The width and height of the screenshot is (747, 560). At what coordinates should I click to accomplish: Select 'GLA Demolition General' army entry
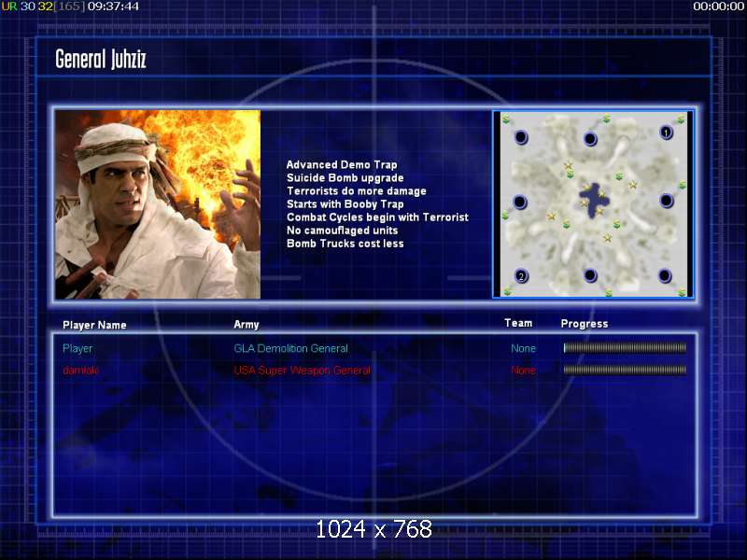[x=290, y=348]
